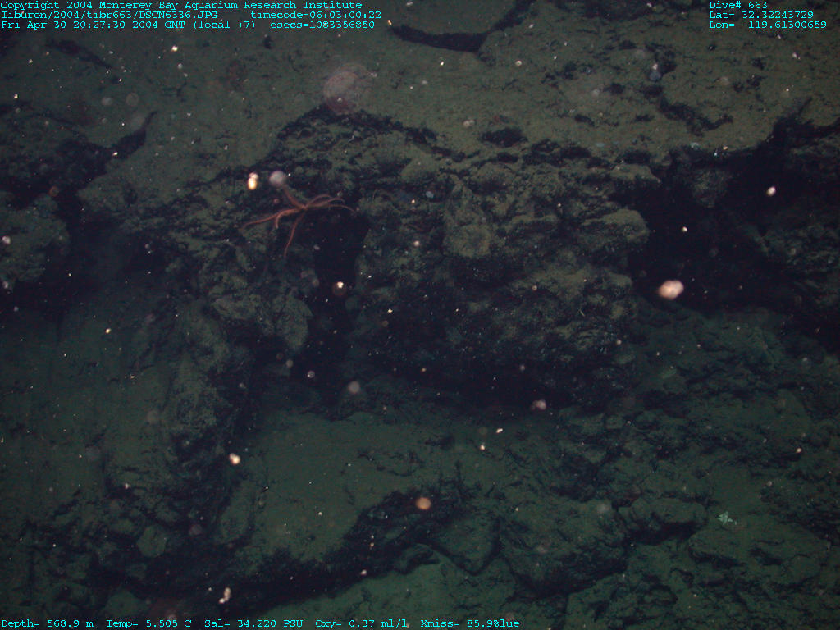The image size is (840, 630).
Task: Select the date line Fri Apr 30 20:27:30 2004 GMT
Action: (94, 25)
